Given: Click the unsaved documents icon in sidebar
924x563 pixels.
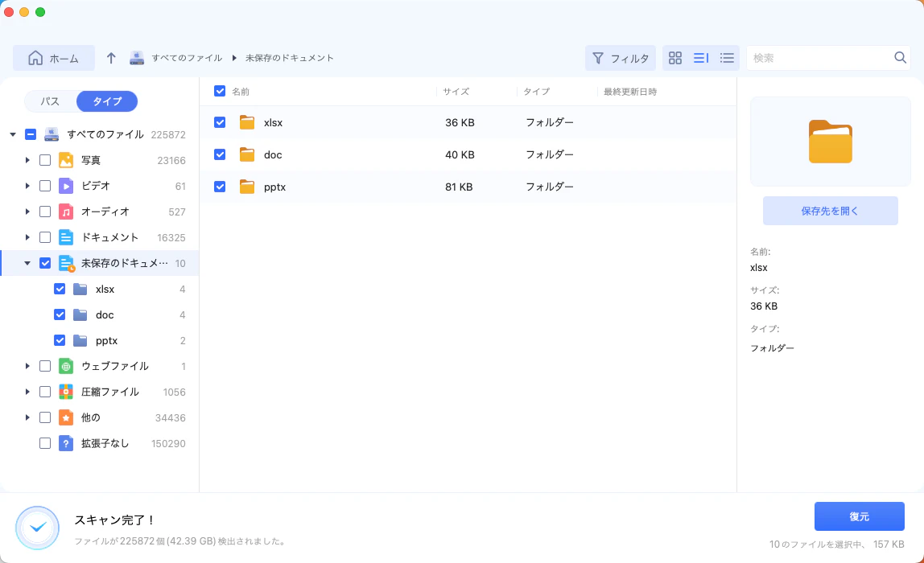Looking at the screenshot, I should (x=67, y=263).
